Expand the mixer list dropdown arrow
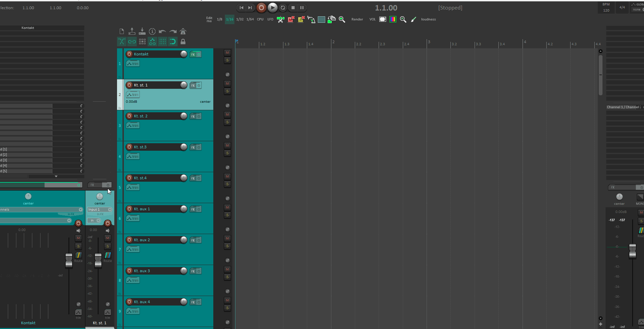Screen dimensions: 644x329 56,176
